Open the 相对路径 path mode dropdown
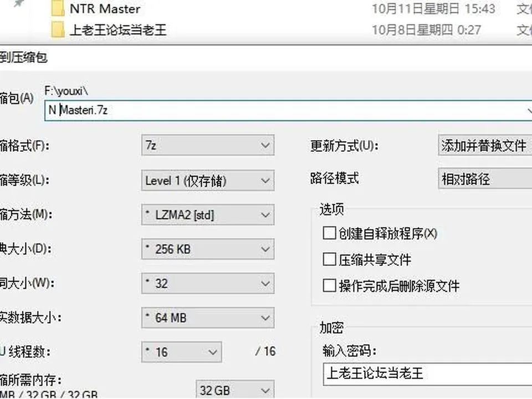This screenshot has width=532, height=399. coord(485,178)
